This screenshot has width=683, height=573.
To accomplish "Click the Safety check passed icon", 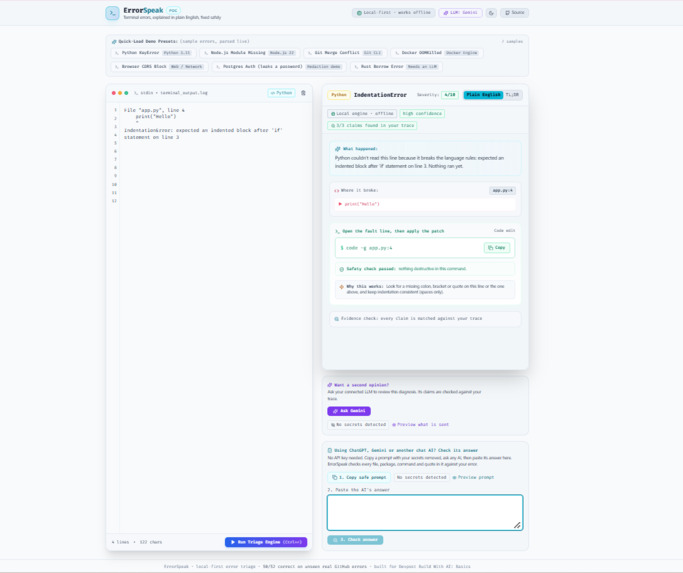I will pyautogui.click(x=342, y=269).
